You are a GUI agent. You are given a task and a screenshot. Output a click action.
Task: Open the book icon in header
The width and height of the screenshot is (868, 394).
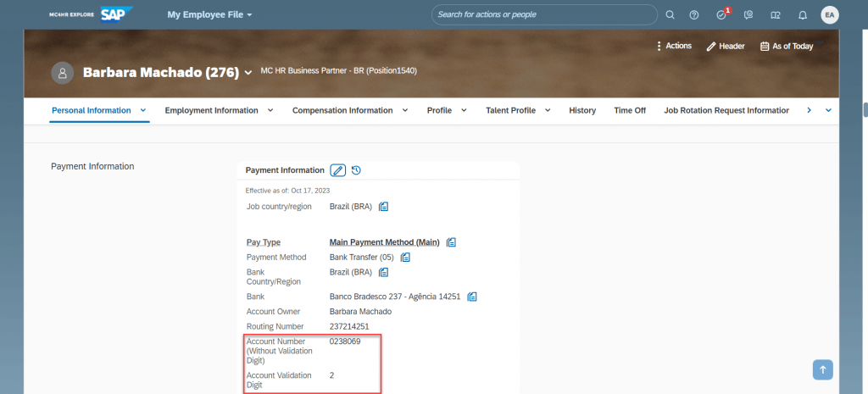[x=776, y=15]
